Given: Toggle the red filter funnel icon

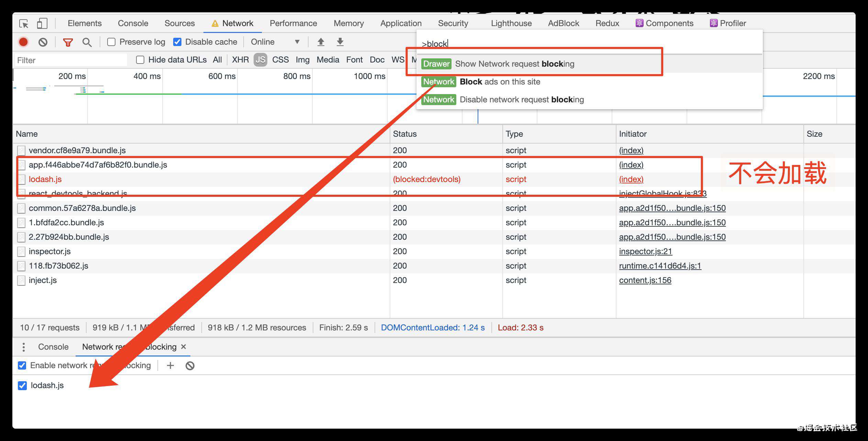Looking at the screenshot, I should (68, 42).
